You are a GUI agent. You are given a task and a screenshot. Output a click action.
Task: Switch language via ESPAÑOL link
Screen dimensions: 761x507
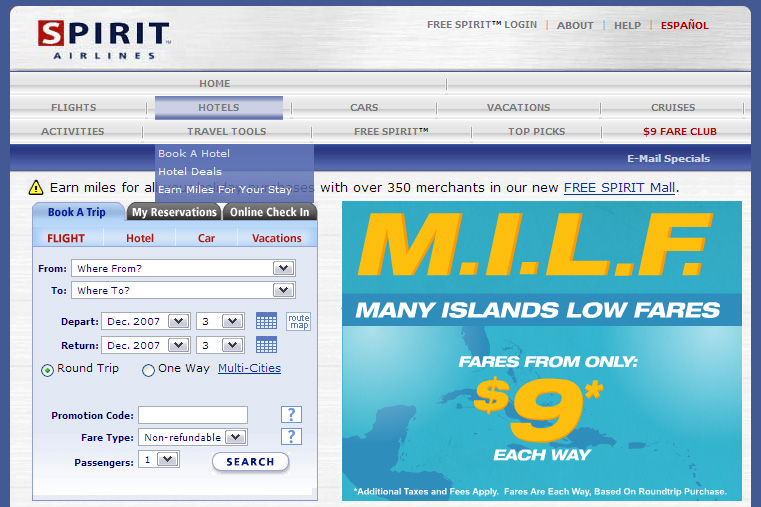point(685,25)
